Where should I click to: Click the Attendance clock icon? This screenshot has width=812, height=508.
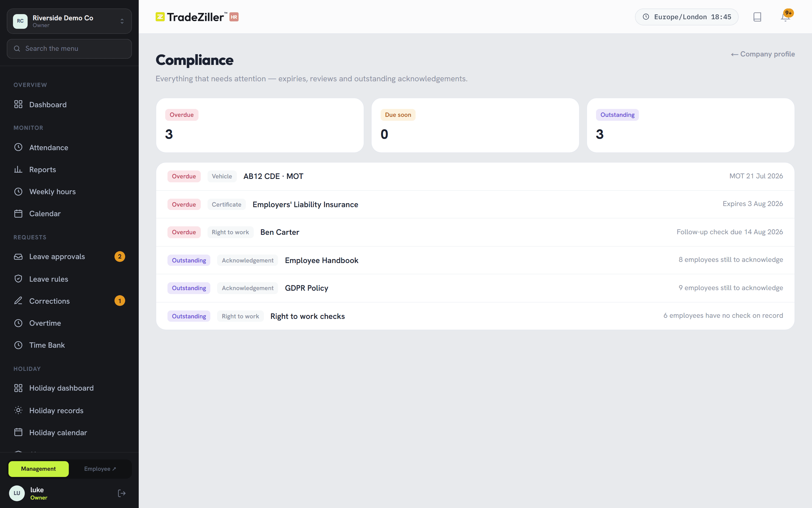pos(18,147)
